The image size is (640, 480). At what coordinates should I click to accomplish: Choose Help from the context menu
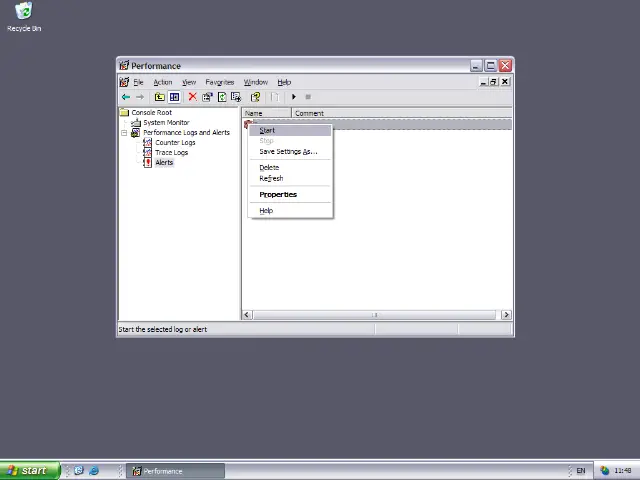tap(290, 211)
